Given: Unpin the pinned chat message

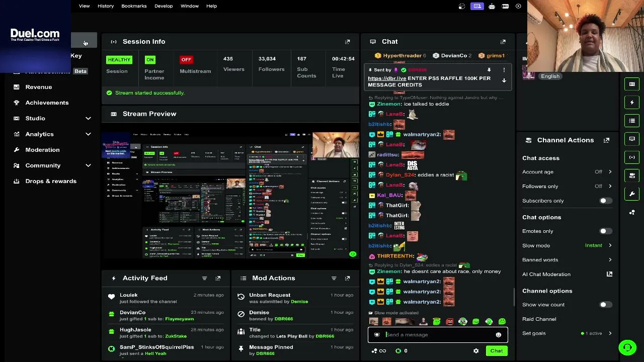Looking at the screenshot, I should click(489, 70).
